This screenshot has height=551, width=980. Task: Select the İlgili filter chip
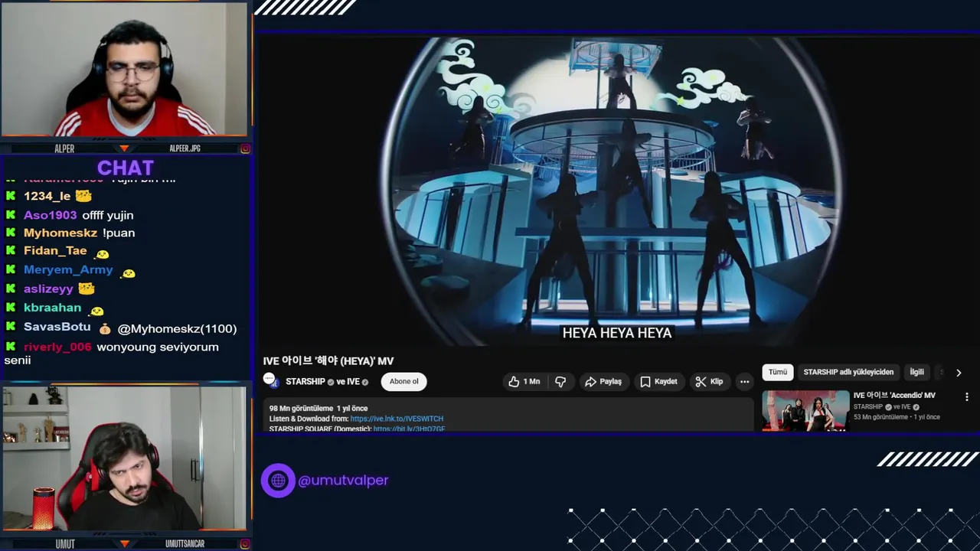[916, 372]
